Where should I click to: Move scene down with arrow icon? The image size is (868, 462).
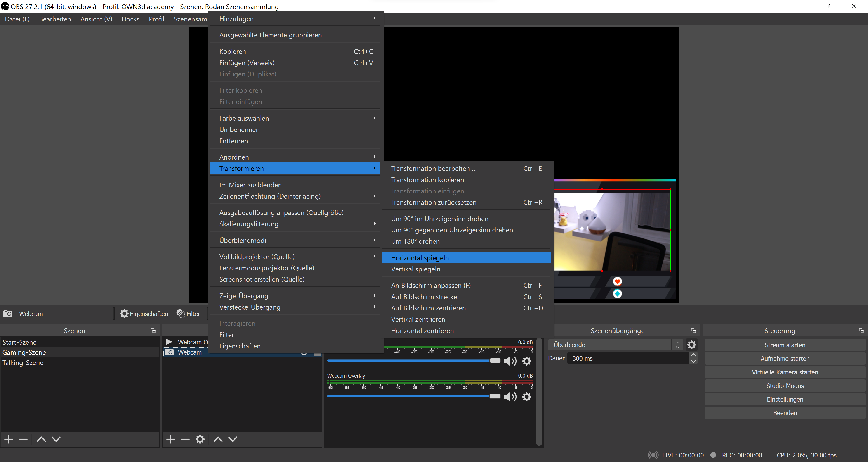pos(56,439)
